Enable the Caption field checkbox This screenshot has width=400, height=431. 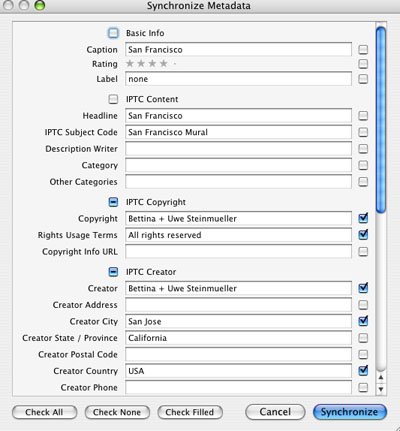click(363, 50)
